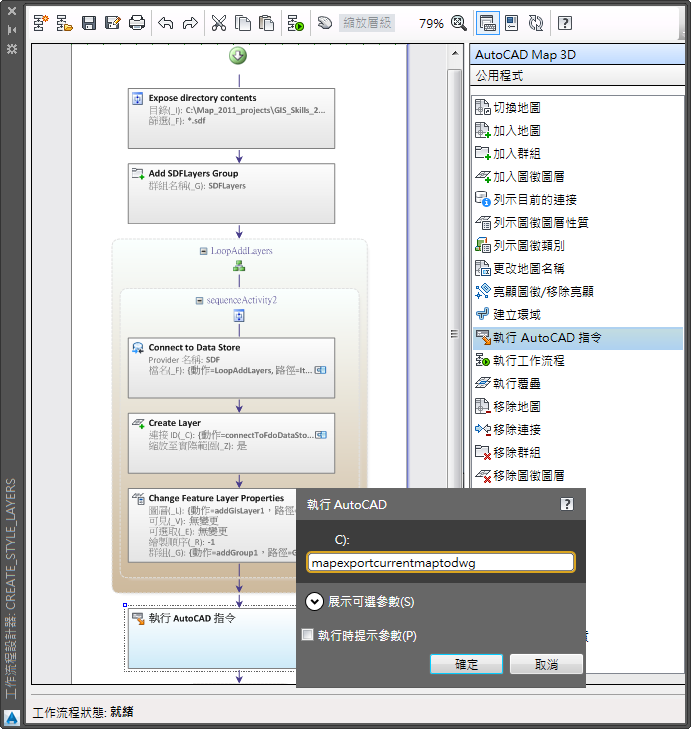Choose the 加入圖徵圖層 activity
Image resolution: width=691 pixels, height=729 pixels.
pos(578,177)
